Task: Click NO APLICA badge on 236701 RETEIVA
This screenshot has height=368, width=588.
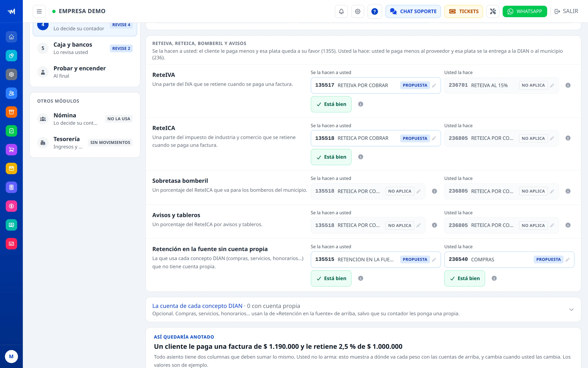Action: tap(533, 85)
